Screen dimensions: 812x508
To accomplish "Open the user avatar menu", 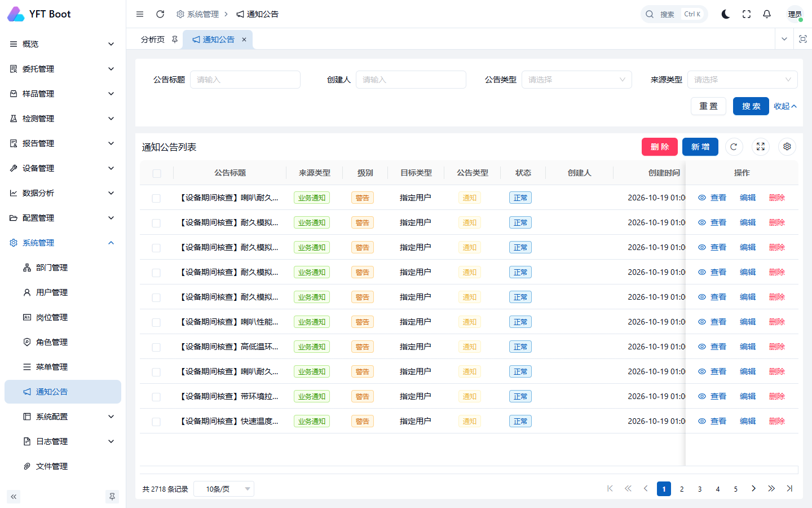I will point(795,14).
